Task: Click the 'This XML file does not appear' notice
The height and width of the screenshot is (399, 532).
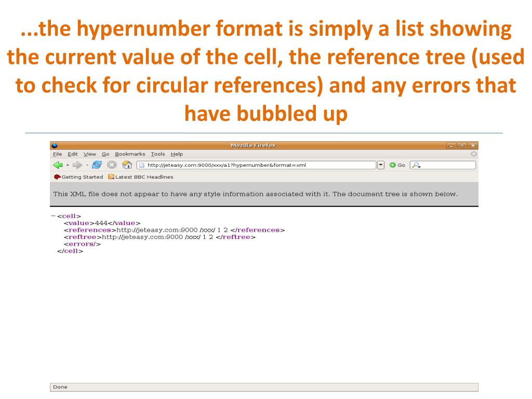Action: click(256, 194)
